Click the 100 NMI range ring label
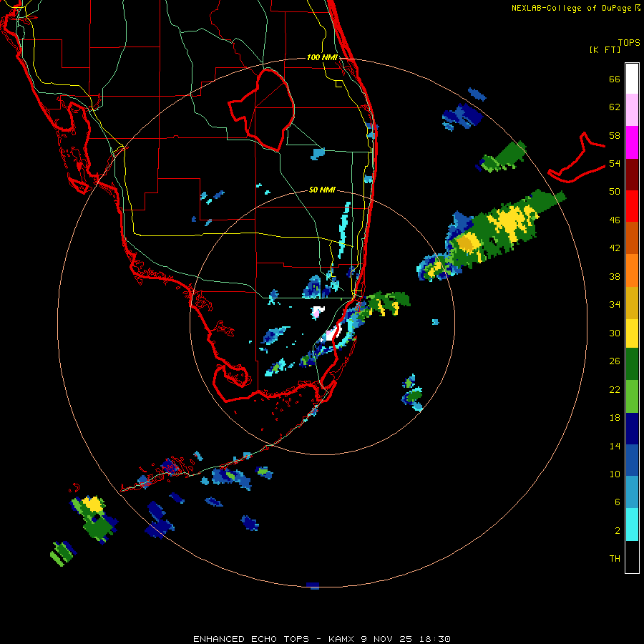The width and height of the screenshot is (644, 644). 322,57
